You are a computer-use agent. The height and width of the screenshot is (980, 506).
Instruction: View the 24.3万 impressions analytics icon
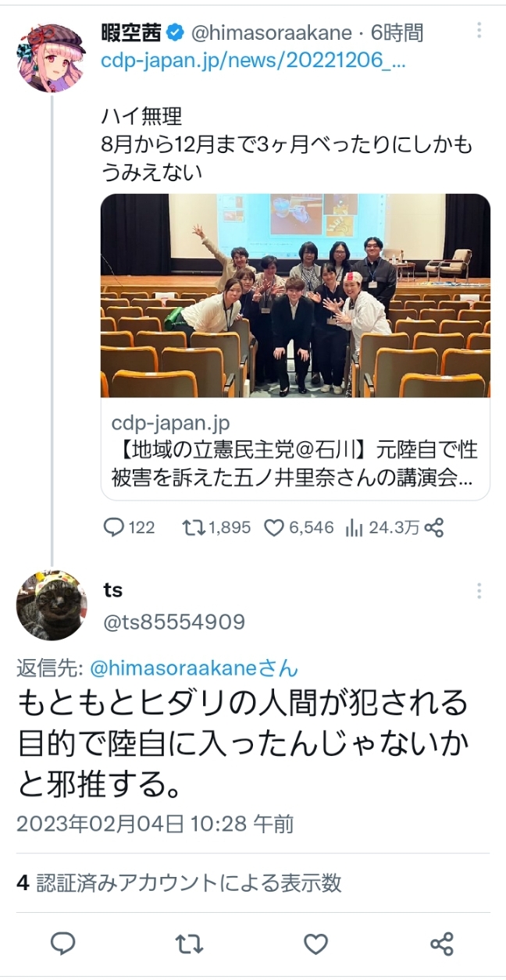[354, 529]
